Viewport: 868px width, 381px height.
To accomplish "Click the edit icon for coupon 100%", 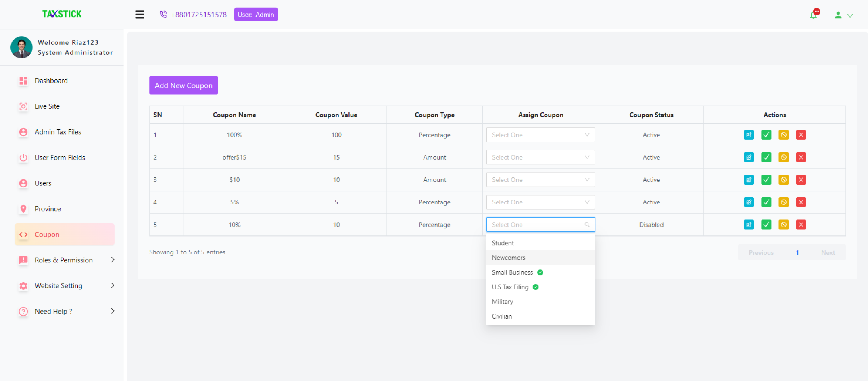I will pyautogui.click(x=749, y=135).
